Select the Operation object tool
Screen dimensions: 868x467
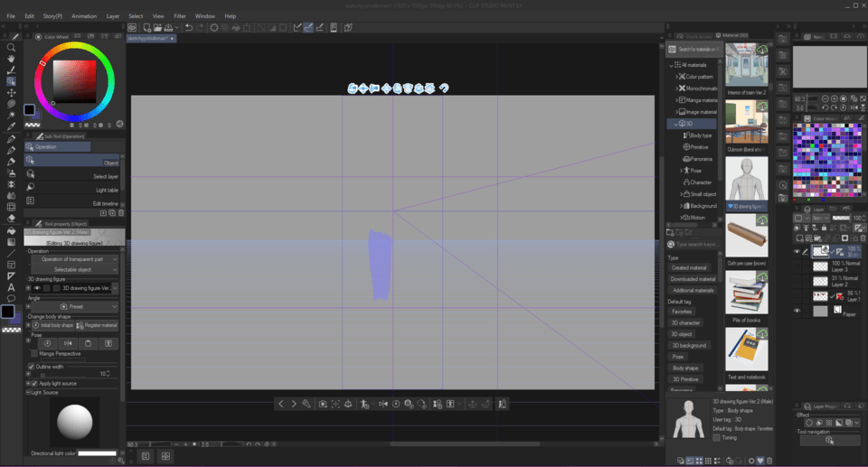point(11,81)
